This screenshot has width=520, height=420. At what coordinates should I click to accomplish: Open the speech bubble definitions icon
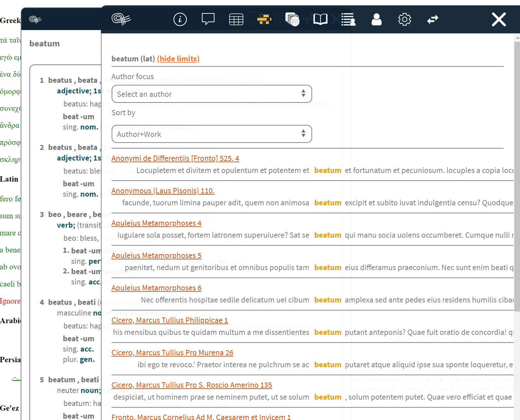208,19
